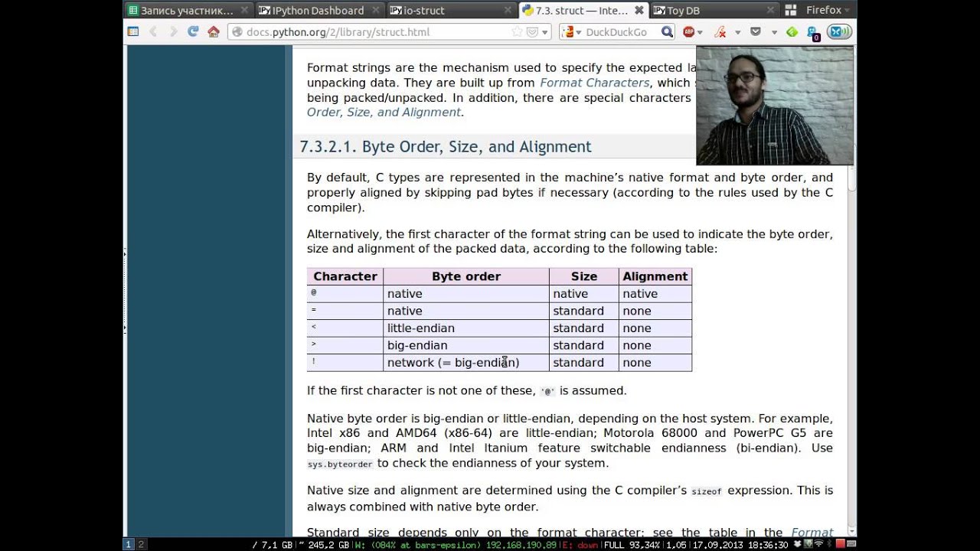The width and height of the screenshot is (980, 551).
Task: Click the Byte order table header
Action: point(466,276)
